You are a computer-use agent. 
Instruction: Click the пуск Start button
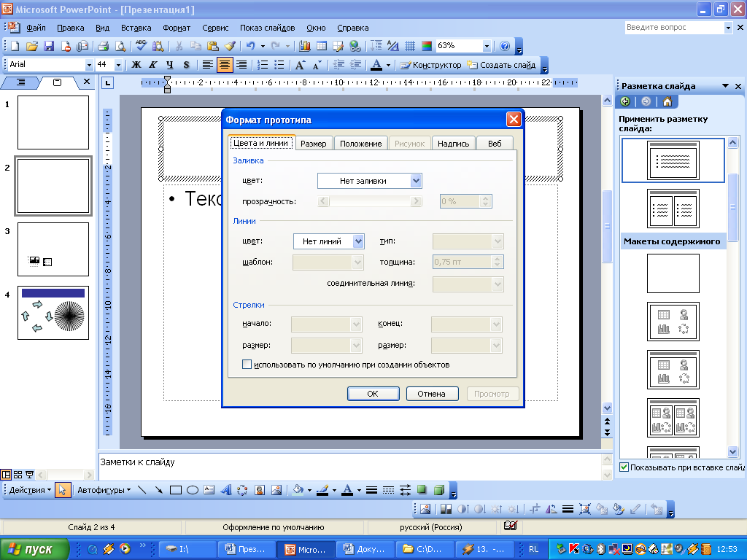point(34,548)
